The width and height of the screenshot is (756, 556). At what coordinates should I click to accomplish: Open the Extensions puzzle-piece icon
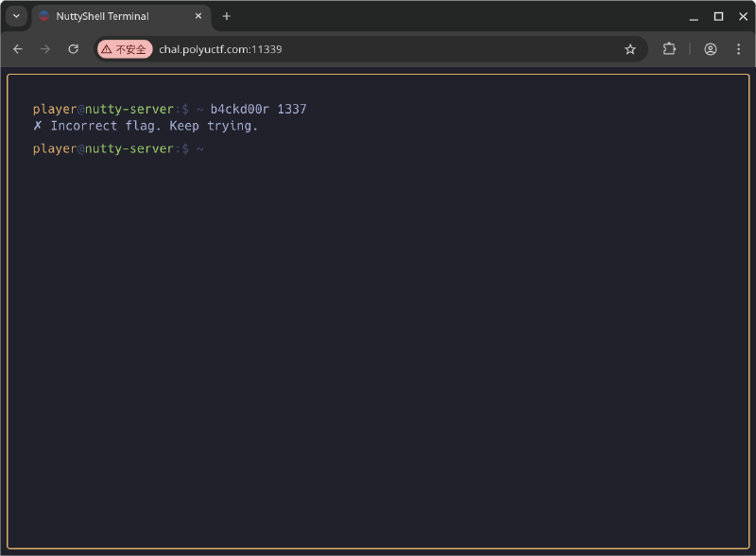point(669,48)
